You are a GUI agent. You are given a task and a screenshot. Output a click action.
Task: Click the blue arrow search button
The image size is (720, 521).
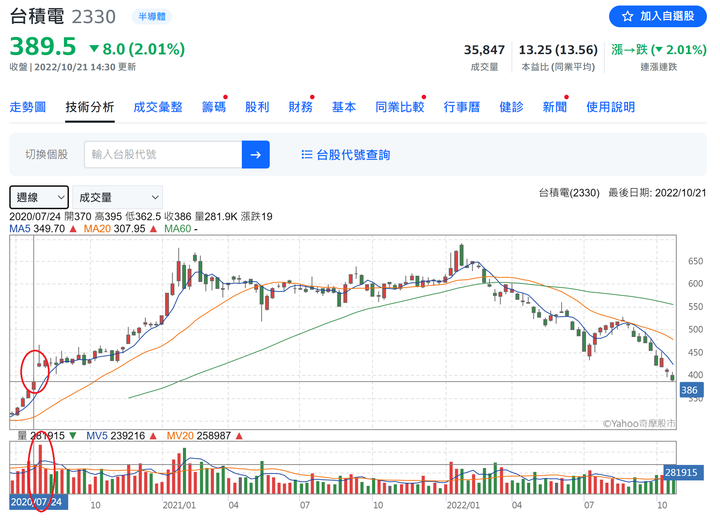point(256,155)
